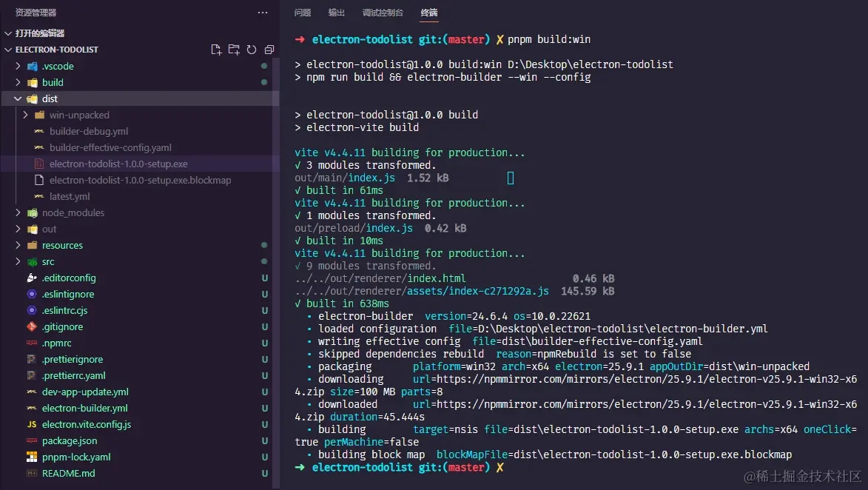
Task: Click 'duration=45.444s' text in terminal
Action: (377, 417)
